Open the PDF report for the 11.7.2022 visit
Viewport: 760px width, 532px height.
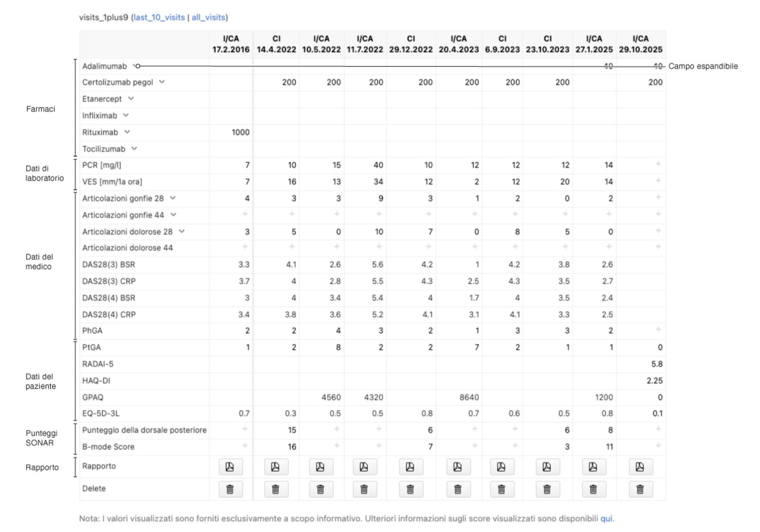364,467
